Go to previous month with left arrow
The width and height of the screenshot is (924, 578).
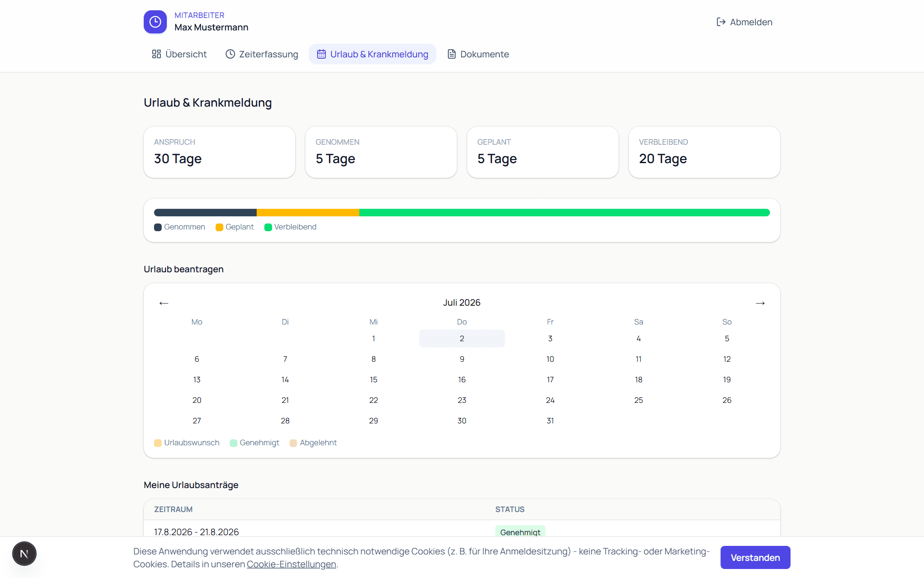[x=164, y=303]
